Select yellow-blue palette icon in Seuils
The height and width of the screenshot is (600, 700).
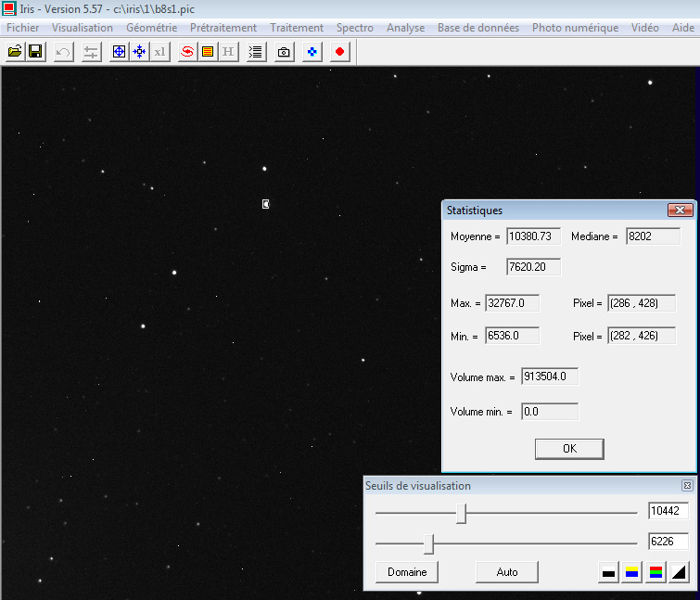tap(631, 572)
